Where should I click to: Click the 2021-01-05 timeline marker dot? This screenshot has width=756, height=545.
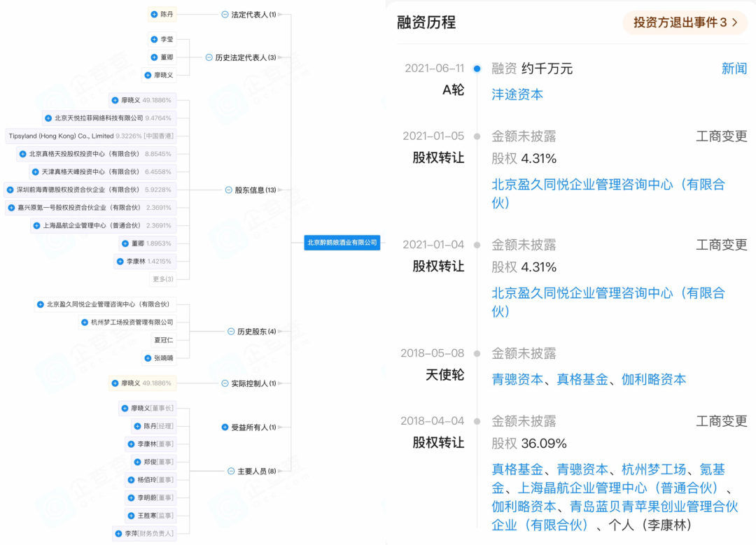477,136
